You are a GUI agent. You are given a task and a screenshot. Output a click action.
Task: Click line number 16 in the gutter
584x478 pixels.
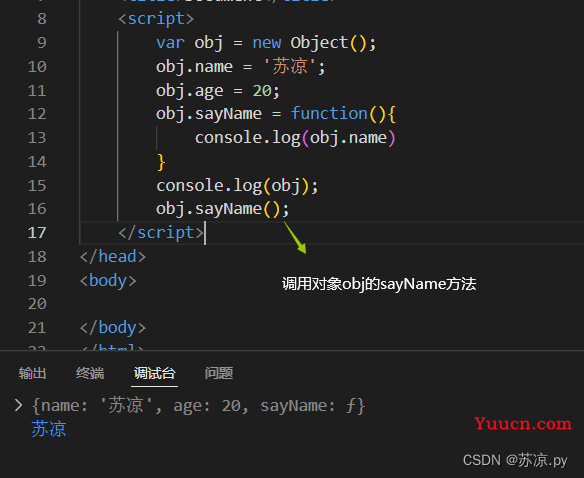pos(37,209)
